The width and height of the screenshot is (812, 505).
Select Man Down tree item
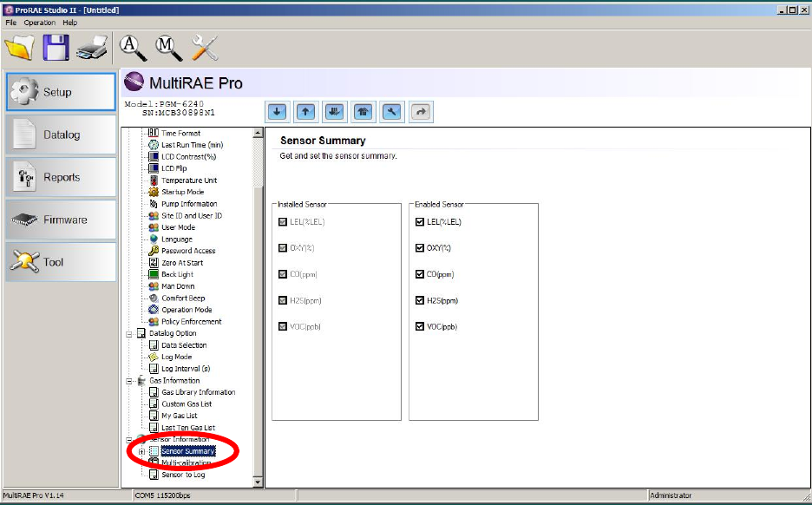coord(178,286)
